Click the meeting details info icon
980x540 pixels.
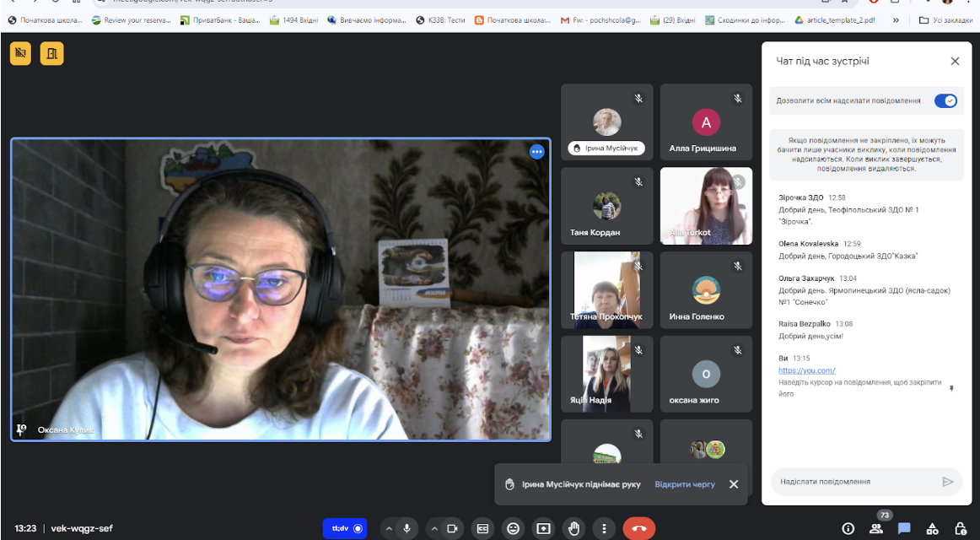pos(848,529)
